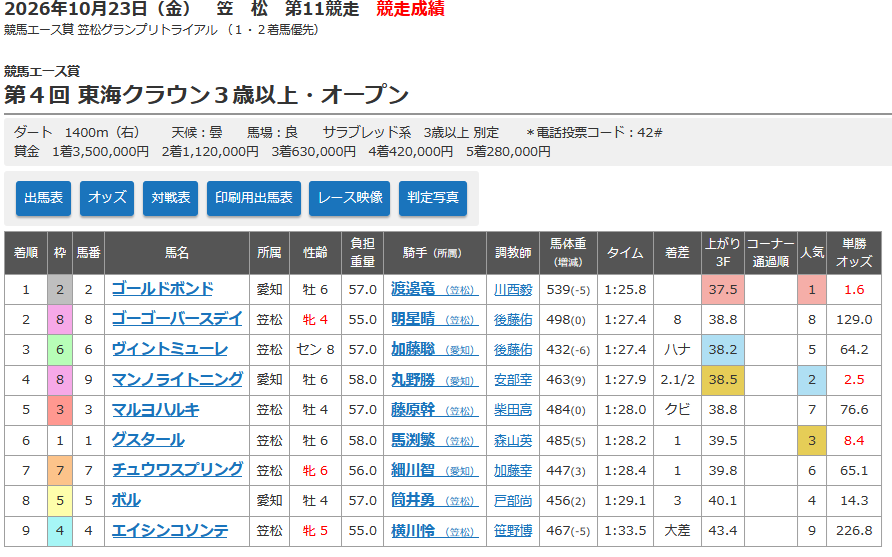Viewport: 892px width, 557px height.
Task: Click the オッズ button
Action: pos(107,198)
